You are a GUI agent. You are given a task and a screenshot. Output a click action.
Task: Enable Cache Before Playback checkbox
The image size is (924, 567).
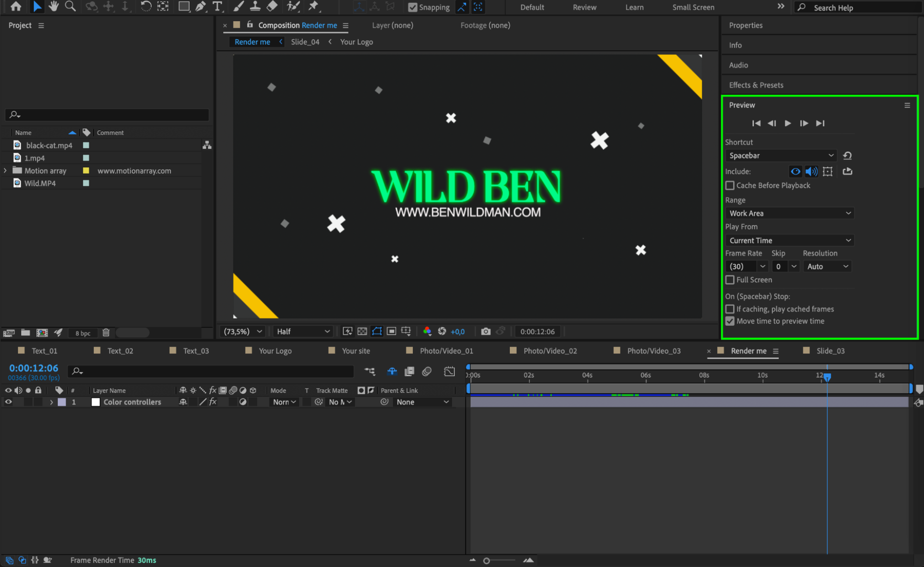pyautogui.click(x=730, y=185)
